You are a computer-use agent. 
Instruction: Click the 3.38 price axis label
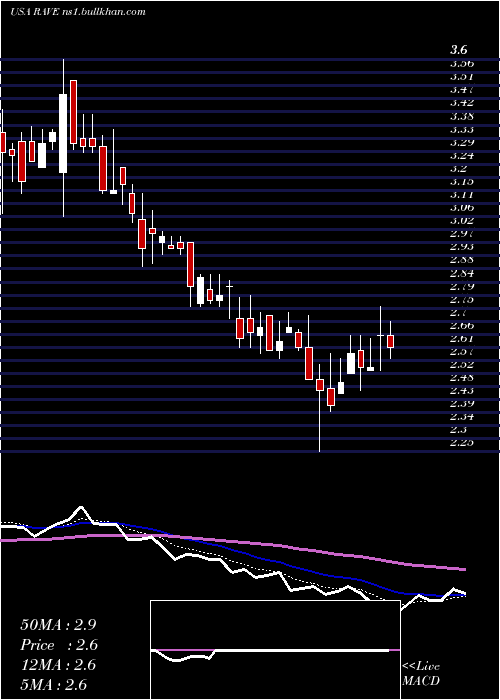(462, 117)
